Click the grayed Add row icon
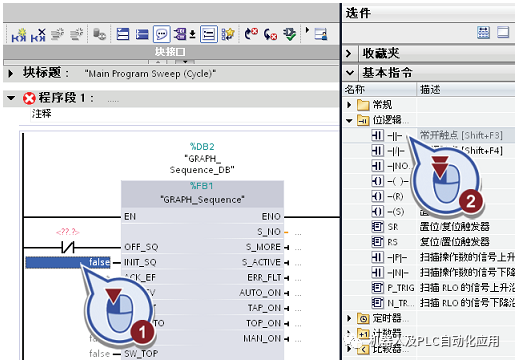This screenshot has width=516, height=364. [76, 34]
